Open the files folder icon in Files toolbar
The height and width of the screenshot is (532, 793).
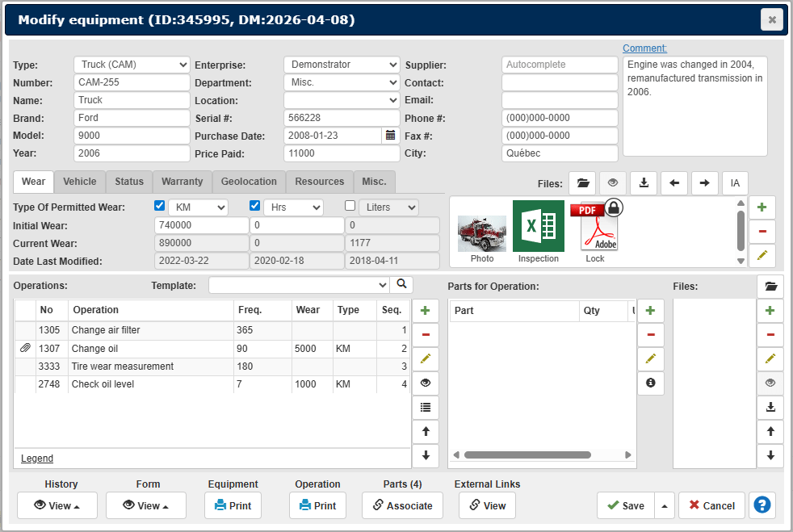(x=582, y=183)
